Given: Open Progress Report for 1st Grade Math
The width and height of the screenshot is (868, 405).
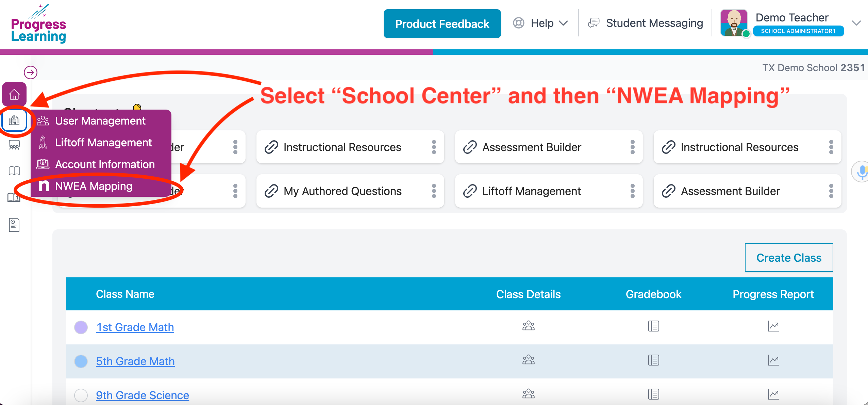Looking at the screenshot, I should coord(773,326).
